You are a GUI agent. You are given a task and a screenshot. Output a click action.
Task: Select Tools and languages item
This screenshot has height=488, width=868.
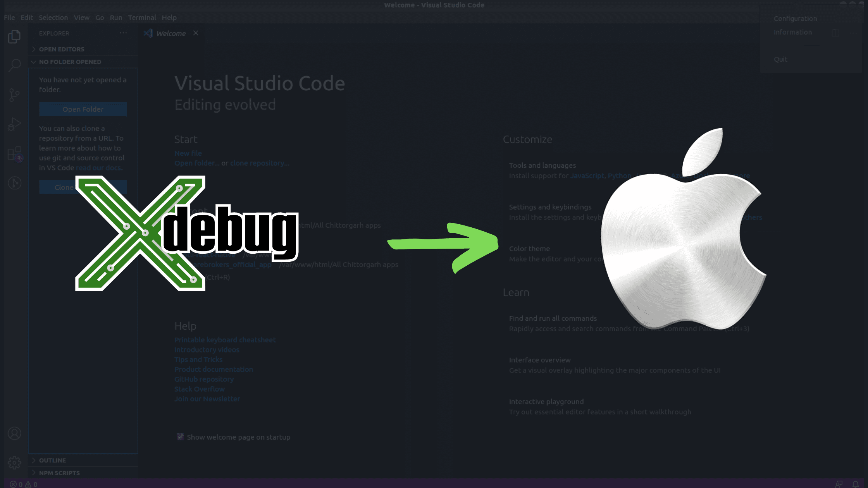pyautogui.click(x=542, y=165)
